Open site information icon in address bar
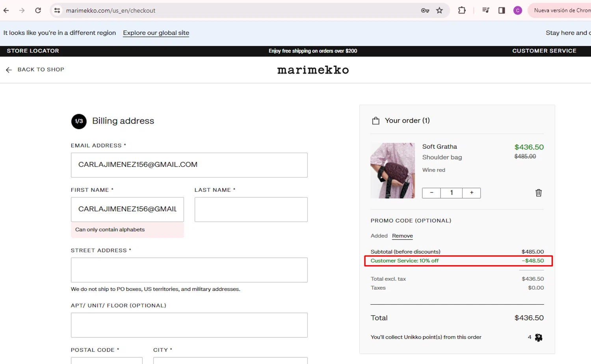The height and width of the screenshot is (364, 591). coord(57,11)
